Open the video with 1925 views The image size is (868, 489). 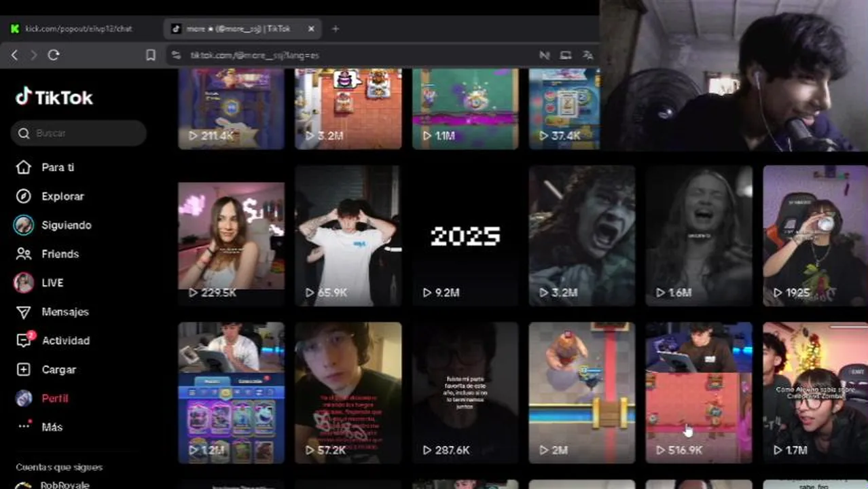click(x=815, y=236)
